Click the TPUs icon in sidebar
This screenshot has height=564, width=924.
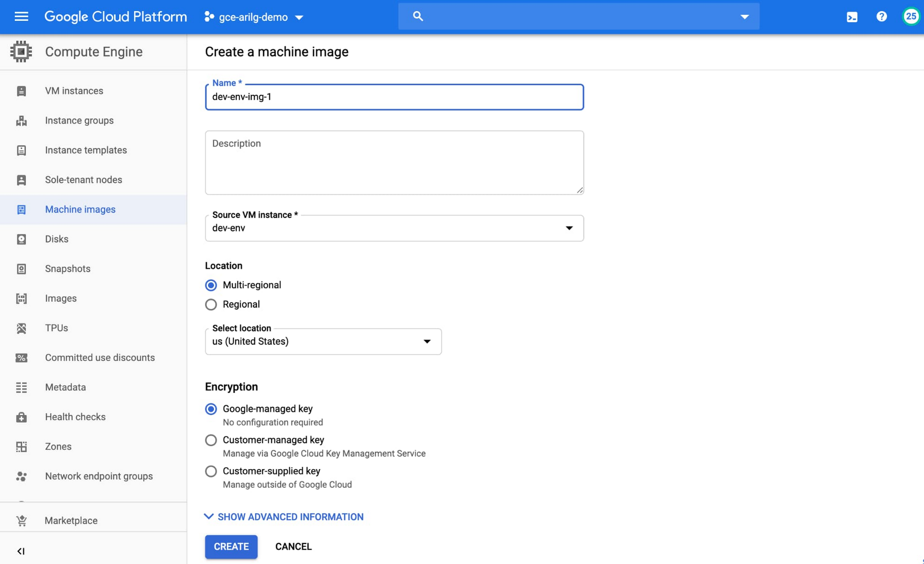21,328
